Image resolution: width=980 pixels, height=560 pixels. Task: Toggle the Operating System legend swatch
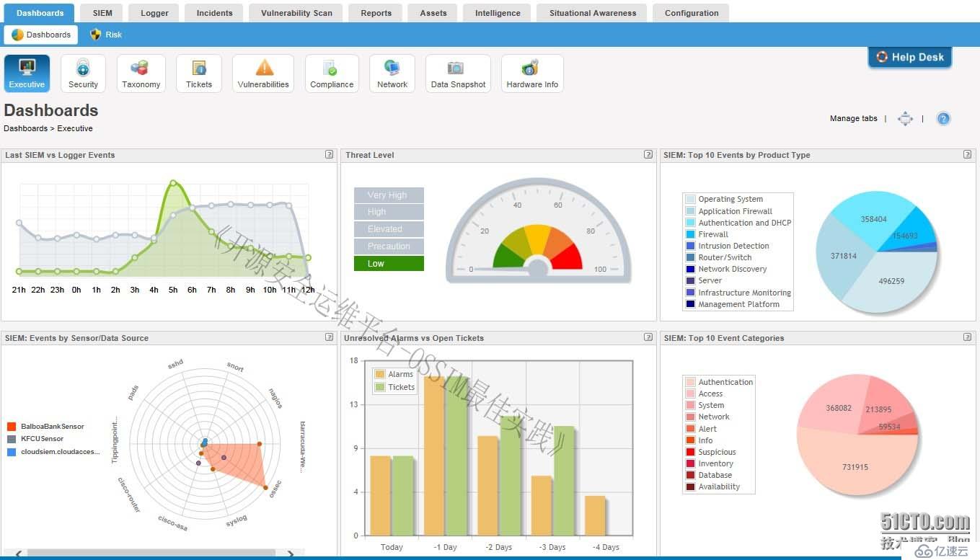(690, 199)
